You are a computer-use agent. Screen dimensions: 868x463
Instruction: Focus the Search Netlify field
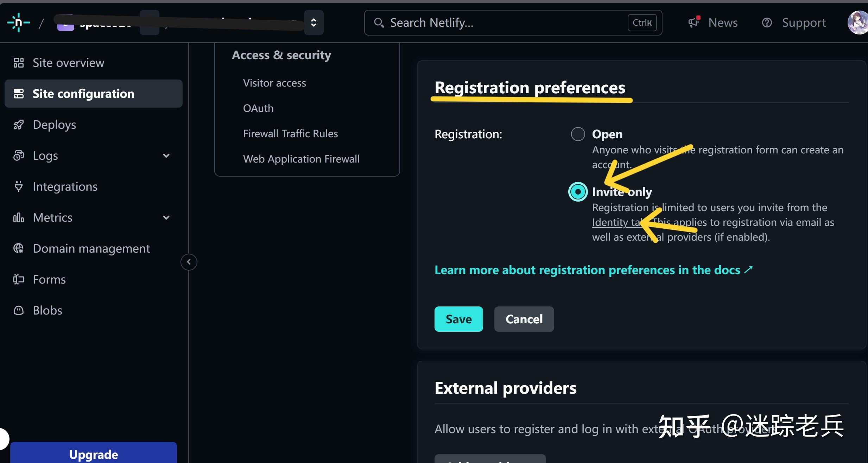click(x=507, y=23)
